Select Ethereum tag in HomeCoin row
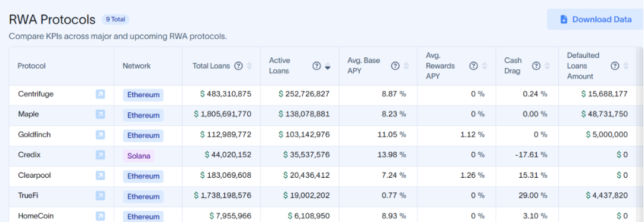The image size is (644, 222). pyautogui.click(x=143, y=216)
